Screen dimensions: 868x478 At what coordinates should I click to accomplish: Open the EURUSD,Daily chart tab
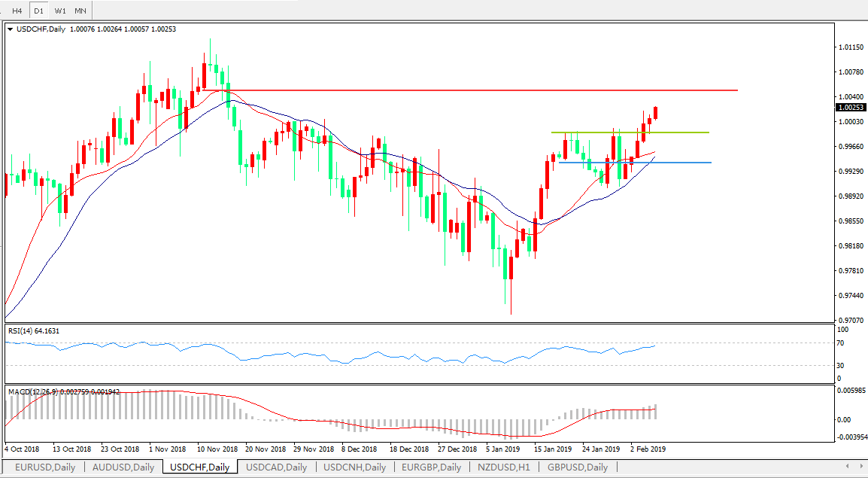coord(45,467)
